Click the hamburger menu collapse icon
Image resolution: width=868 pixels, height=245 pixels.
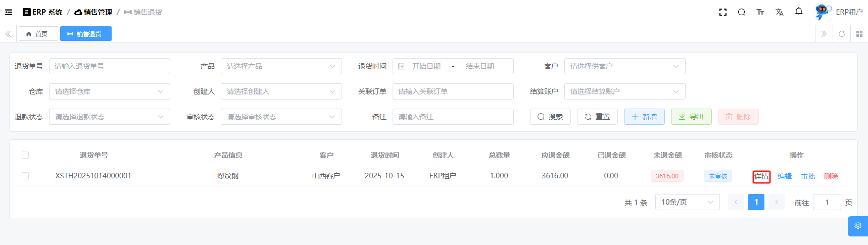tap(9, 12)
